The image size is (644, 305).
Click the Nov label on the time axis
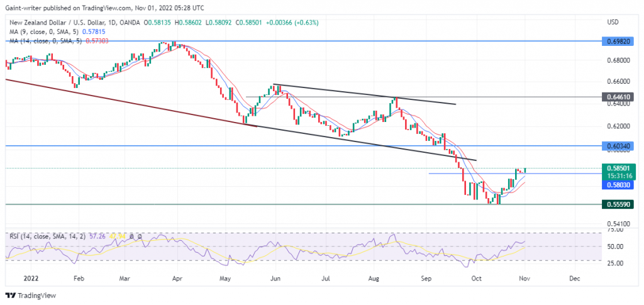[x=525, y=278]
